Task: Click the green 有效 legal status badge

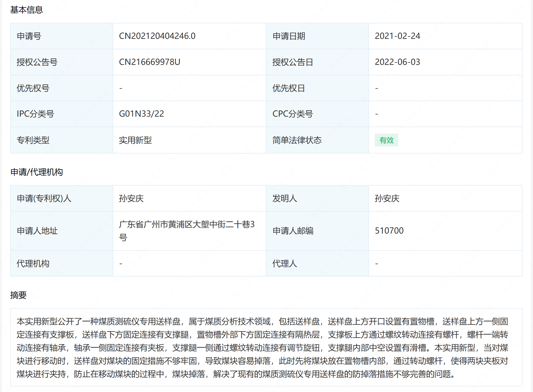Action: 386,140
